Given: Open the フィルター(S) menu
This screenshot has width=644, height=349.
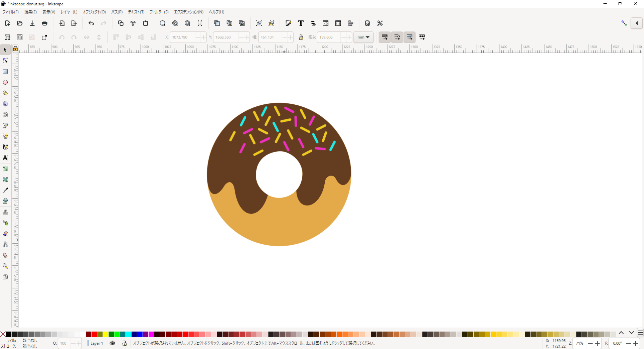Looking at the screenshot, I should point(159,12).
